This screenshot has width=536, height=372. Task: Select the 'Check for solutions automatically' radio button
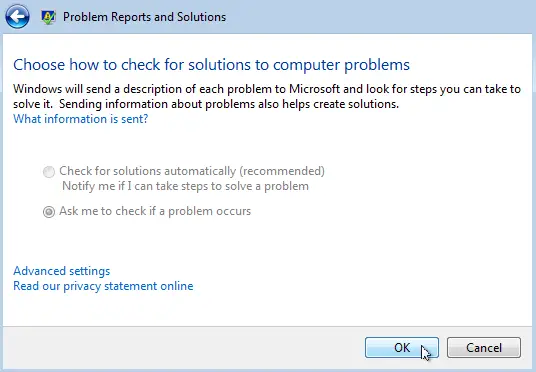coord(49,172)
